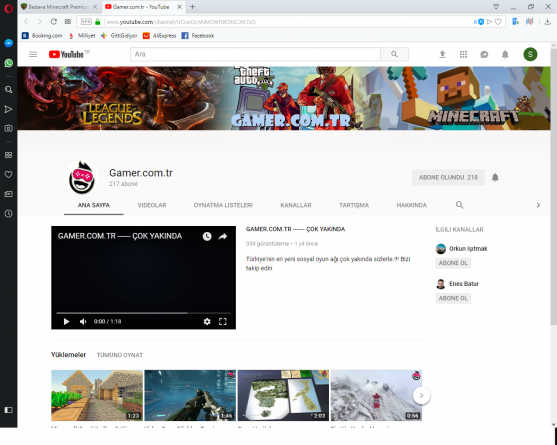
Task: Share the featured video with arrow icon
Action: tap(223, 236)
